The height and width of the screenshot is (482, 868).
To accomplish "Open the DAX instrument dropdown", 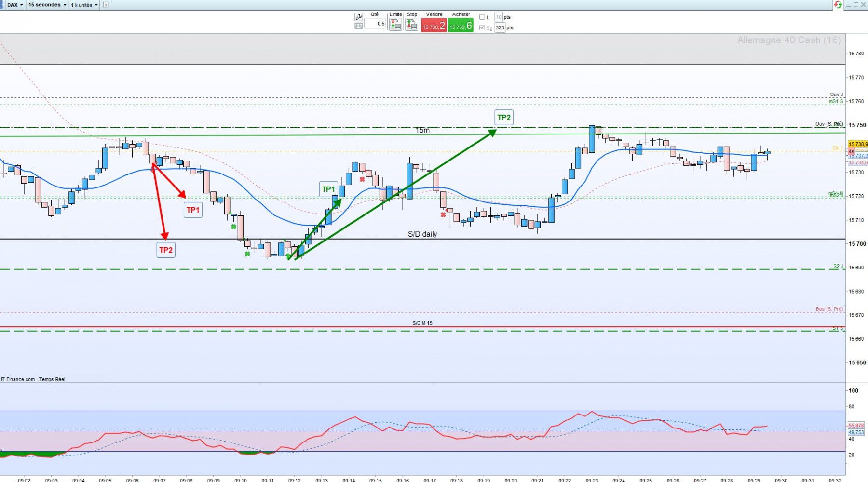I will [x=15, y=5].
